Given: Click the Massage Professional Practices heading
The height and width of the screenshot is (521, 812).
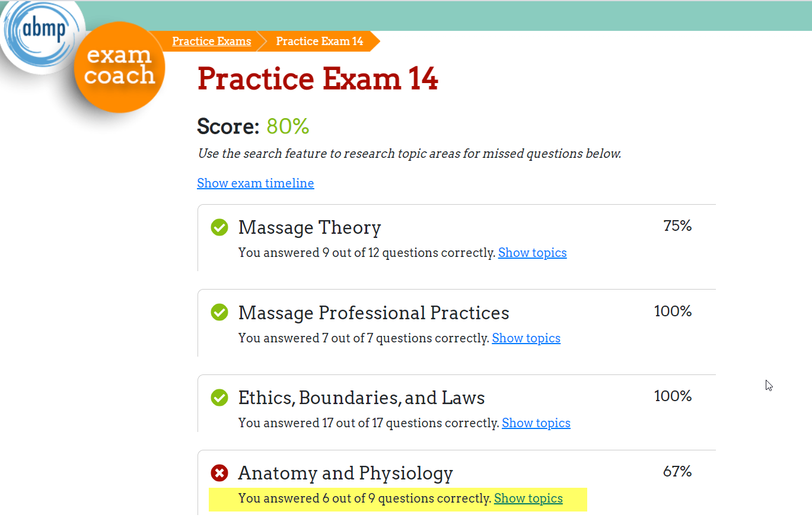Looking at the screenshot, I should 374,313.
